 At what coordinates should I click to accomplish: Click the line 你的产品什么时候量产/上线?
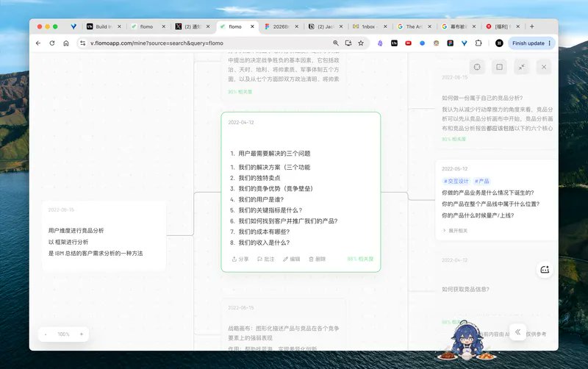(478, 215)
